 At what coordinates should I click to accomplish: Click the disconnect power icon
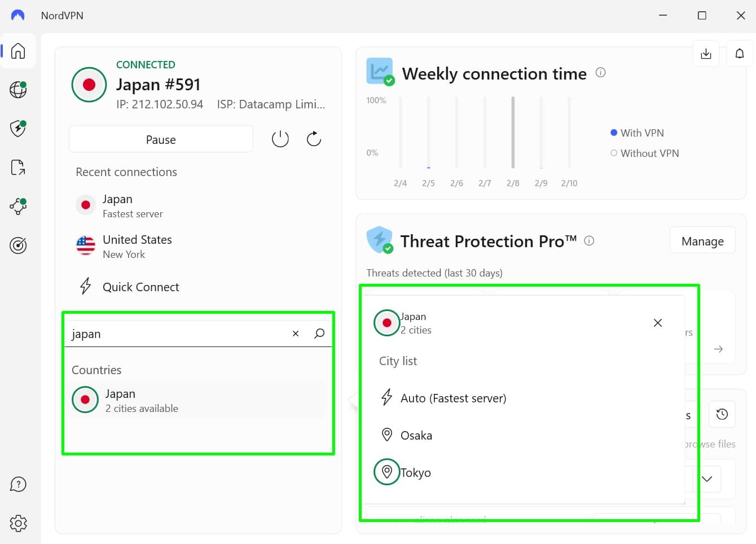(280, 139)
